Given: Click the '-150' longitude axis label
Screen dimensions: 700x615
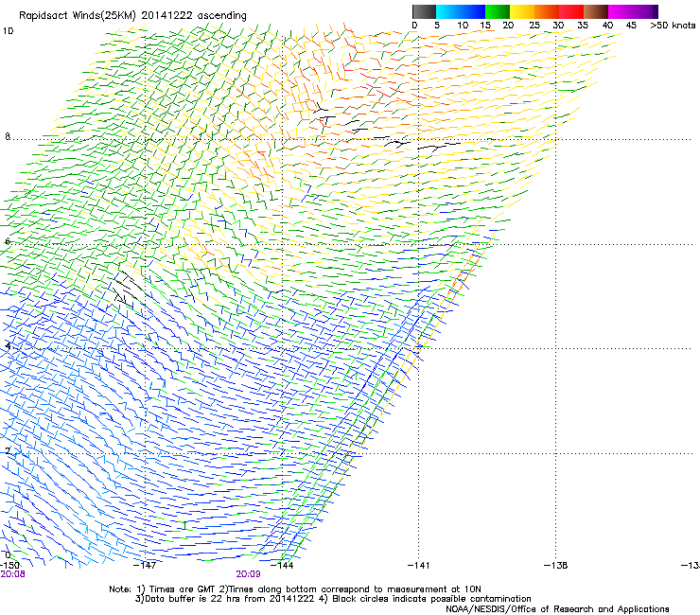Looking at the screenshot, I should click(x=9, y=565).
